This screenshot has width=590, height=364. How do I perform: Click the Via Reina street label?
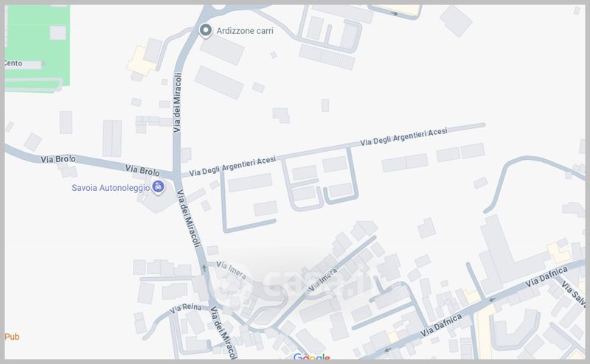click(x=186, y=308)
